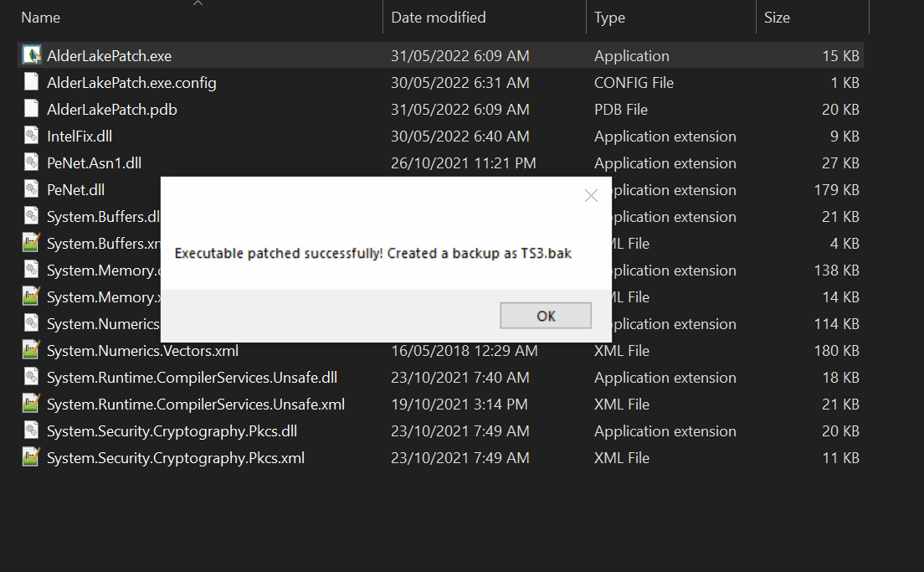
Task: Select the System.Security.Cryptography.Pkcs.xml file icon
Action: pyautogui.click(x=31, y=458)
